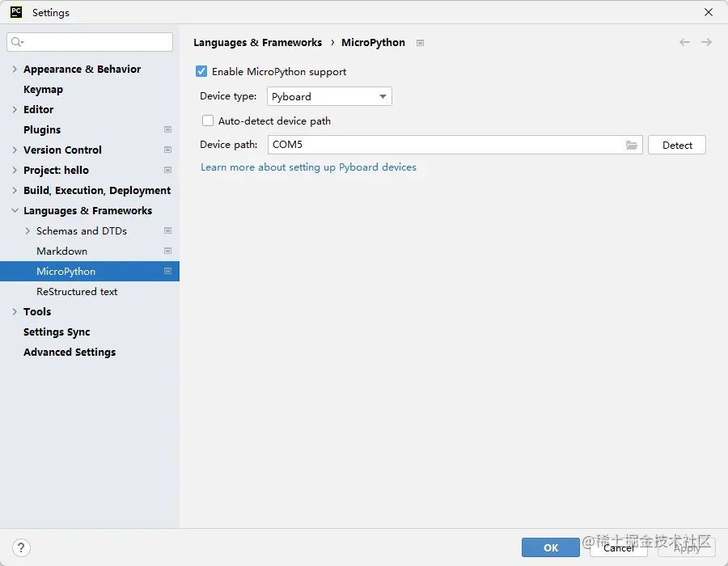
Task: Open the Pyboard setup guide link
Action: click(x=310, y=167)
